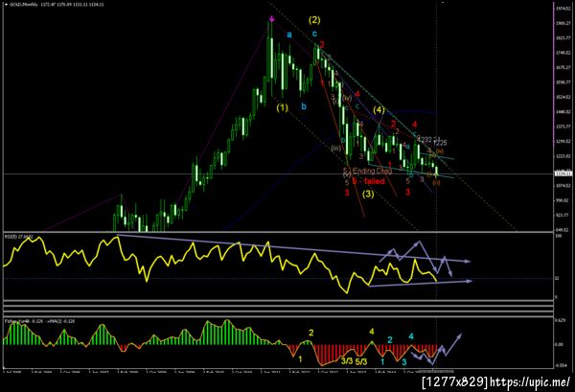
Task: Click the cyan 2 label in Fisher panel
Action: pos(390,340)
